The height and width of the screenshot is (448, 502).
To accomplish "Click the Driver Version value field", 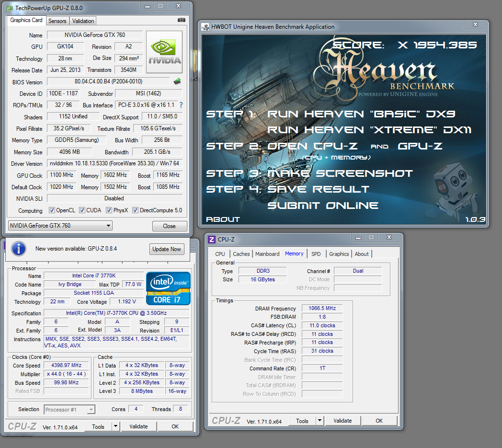I will (114, 163).
